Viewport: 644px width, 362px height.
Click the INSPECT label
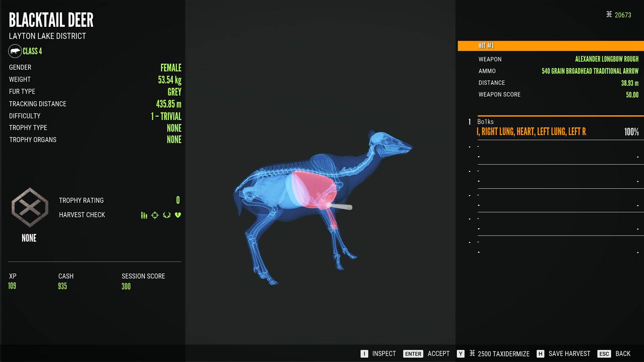[384, 354]
